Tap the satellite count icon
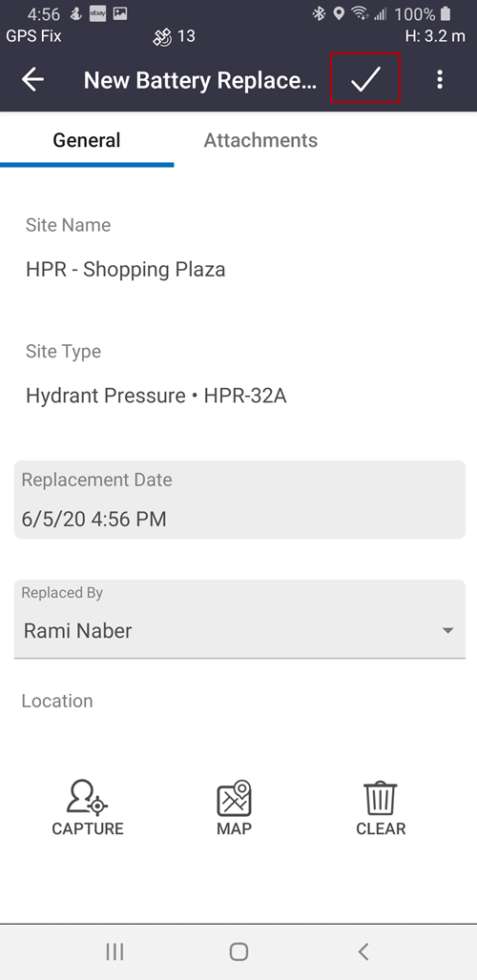 point(162,37)
